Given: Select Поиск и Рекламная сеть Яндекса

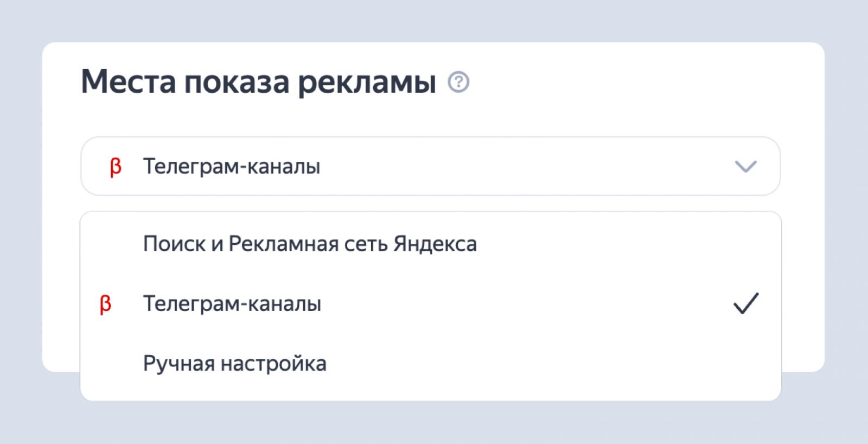Looking at the screenshot, I should [x=310, y=244].
